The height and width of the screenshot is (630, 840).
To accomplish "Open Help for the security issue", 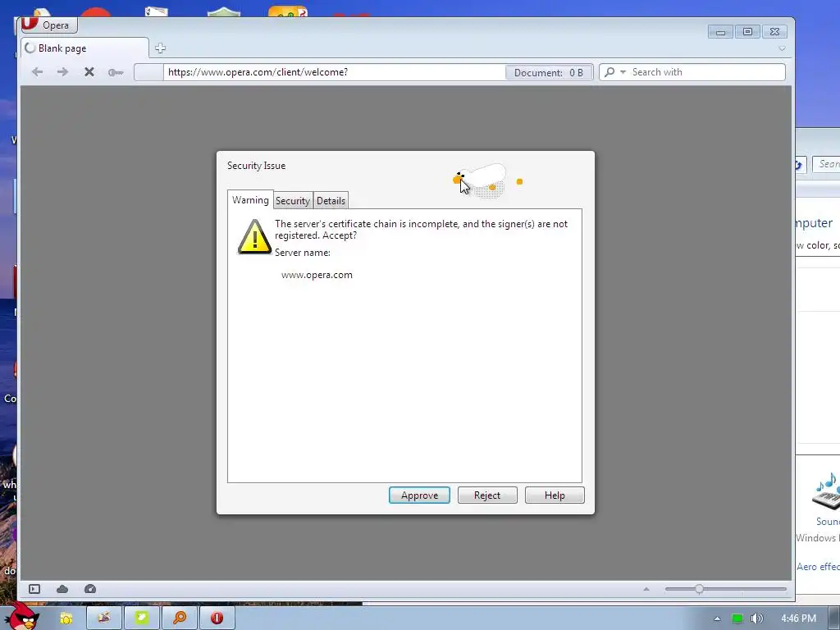I will click(x=555, y=495).
